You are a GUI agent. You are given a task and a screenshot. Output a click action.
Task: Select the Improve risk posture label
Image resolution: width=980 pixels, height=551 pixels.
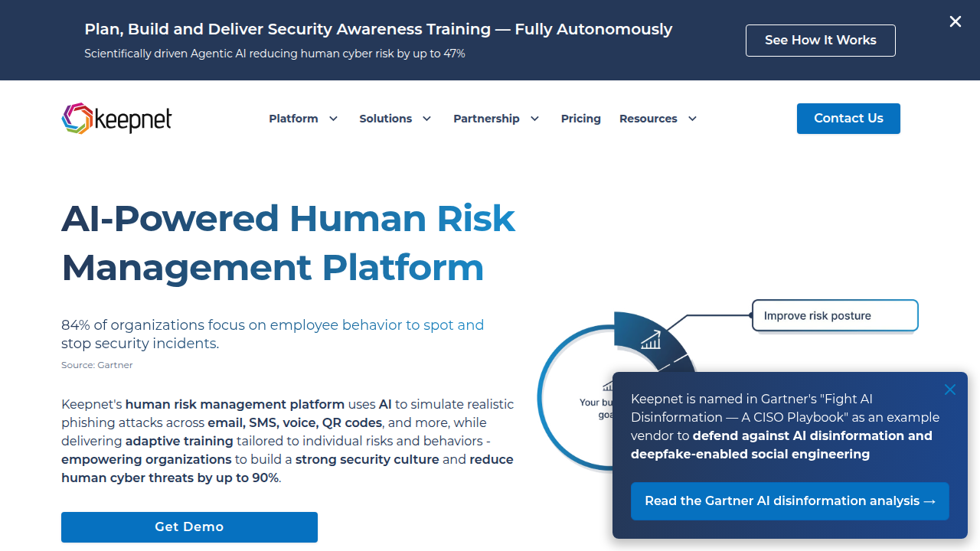pos(835,315)
